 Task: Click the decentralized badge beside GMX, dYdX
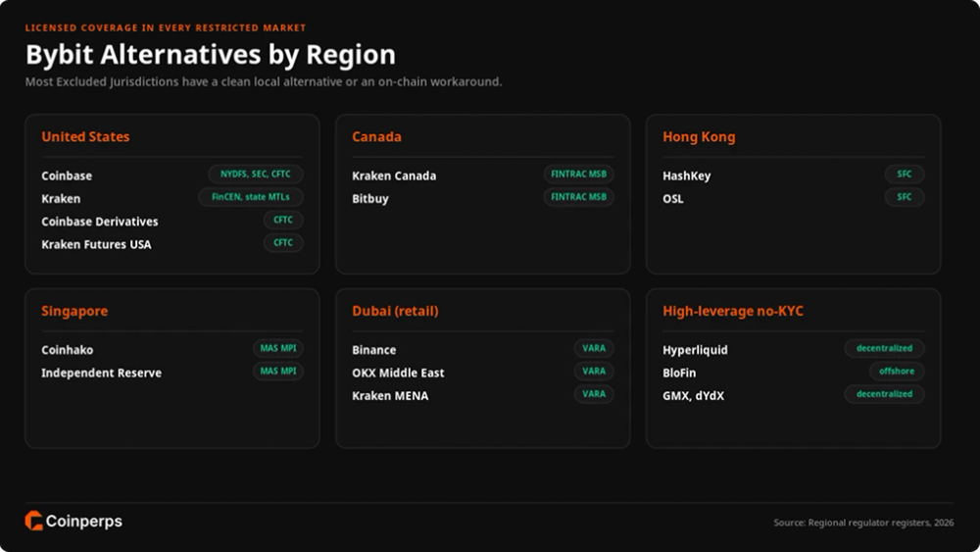[x=884, y=394]
